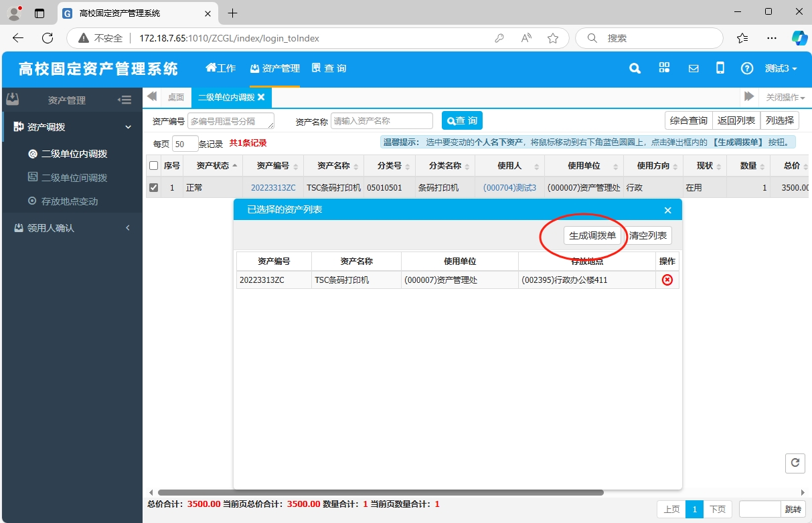This screenshot has height=523, width=812.
Task: Click the 生成调拨单 button
Action: pyautogui.click(x=592, y=235)
